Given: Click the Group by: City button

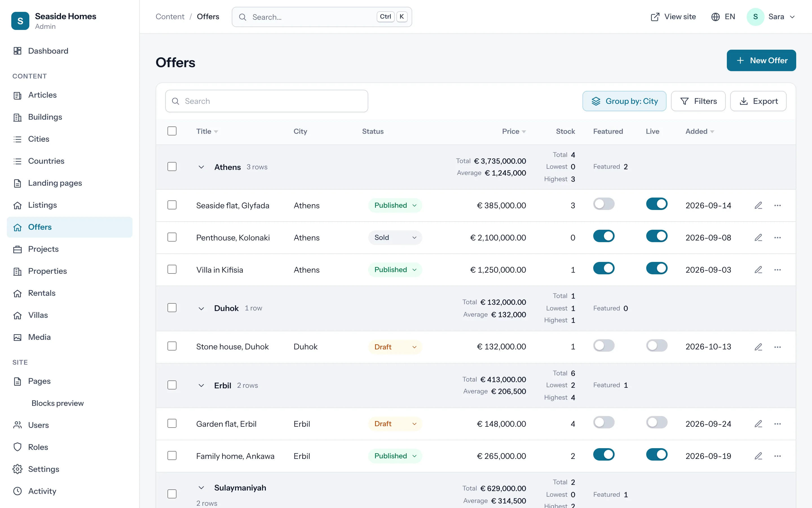Looking at the screenshot, I should click(624, 101).
